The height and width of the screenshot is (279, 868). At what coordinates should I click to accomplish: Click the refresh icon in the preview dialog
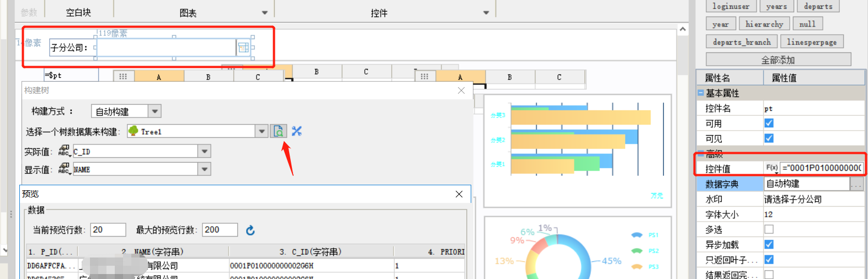click(x=250, y=230)
